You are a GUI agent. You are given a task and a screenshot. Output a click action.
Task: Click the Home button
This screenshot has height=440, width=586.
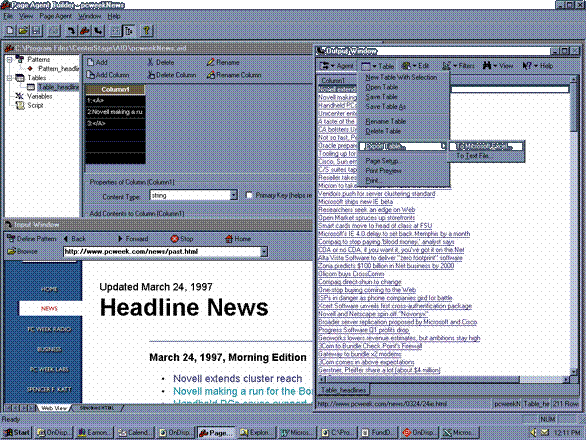tap(238, 239)
